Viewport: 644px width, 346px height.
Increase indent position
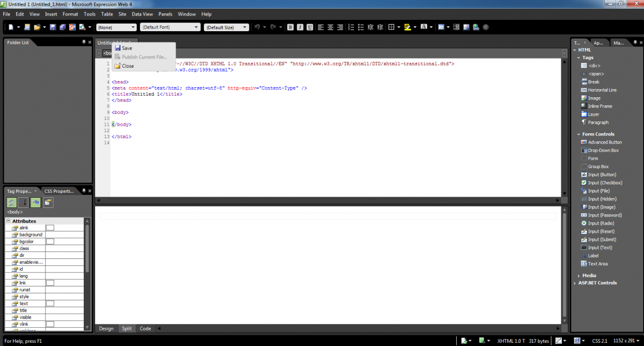[380, 27]
